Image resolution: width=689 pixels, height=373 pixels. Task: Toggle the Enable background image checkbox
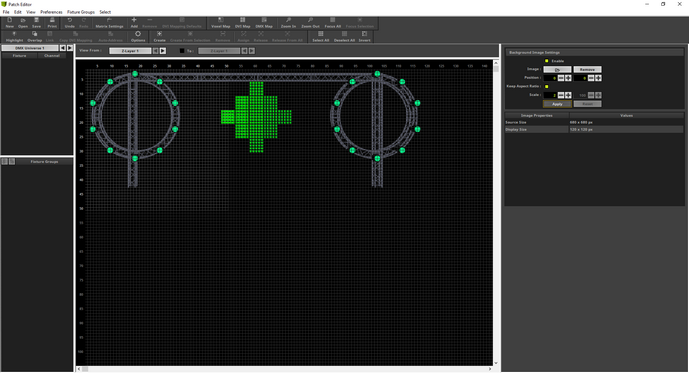[x=547, y=61]
